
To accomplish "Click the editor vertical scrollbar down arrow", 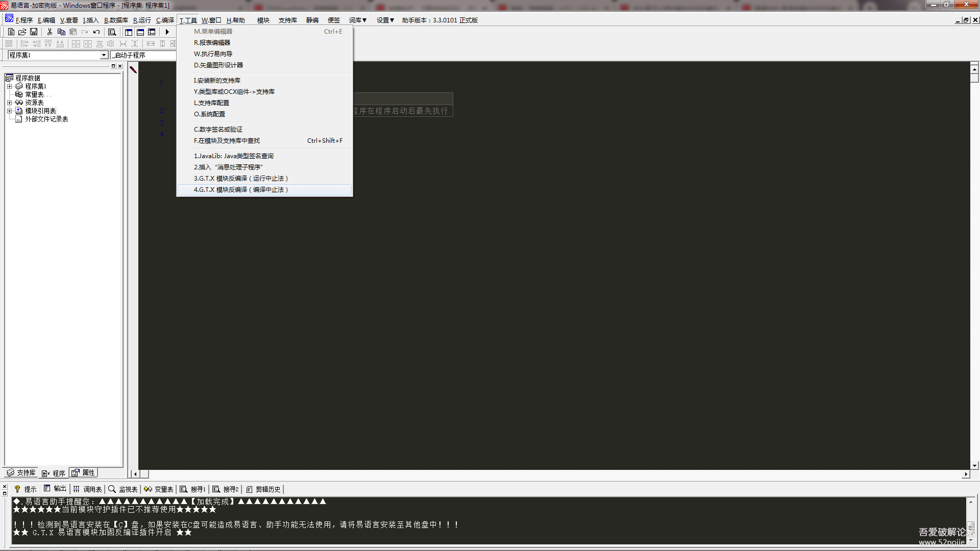I will (974, 465).
